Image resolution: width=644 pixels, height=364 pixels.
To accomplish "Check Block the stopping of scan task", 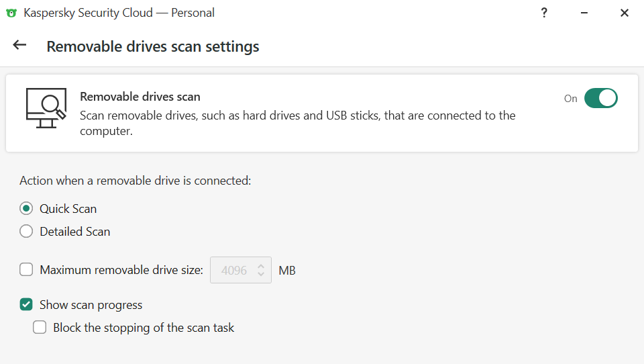I will [40, 328].
